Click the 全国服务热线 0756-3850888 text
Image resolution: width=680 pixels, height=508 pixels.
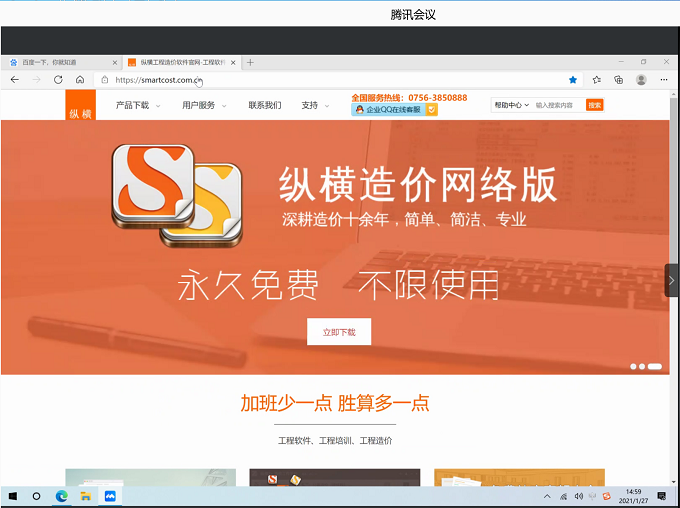coord(409,98)
